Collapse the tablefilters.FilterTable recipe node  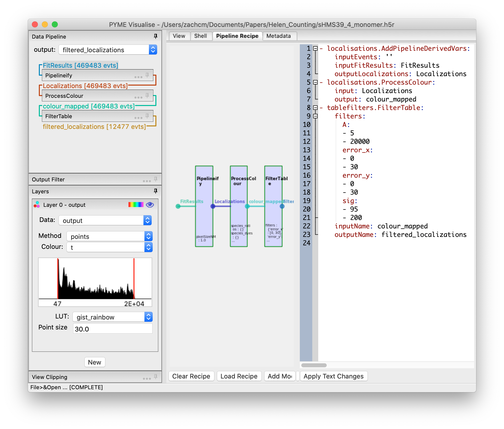coord(315,108)
